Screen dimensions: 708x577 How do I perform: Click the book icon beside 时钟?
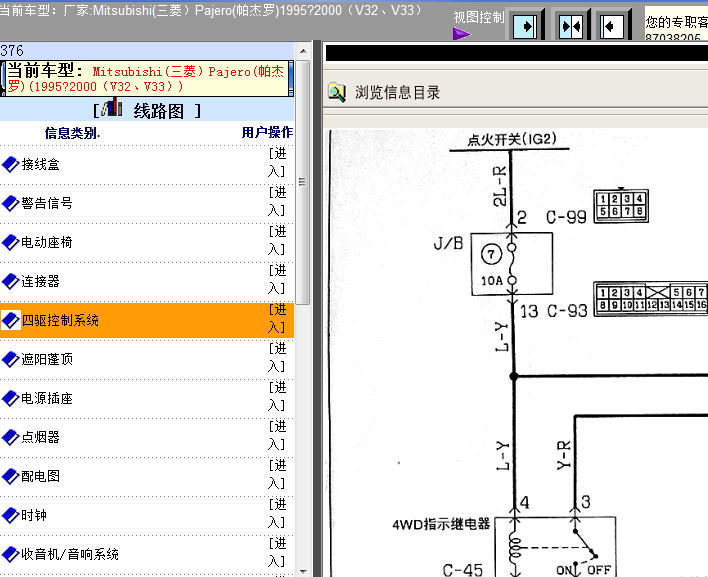click(x=10, y=515)
